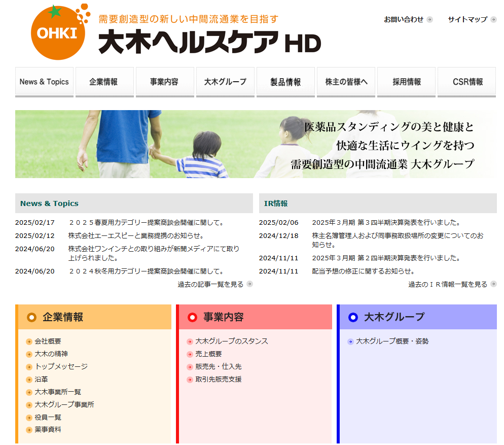The image size is (504, 445).
Task: Open the 会社概要 link
Action: [48, 341]
